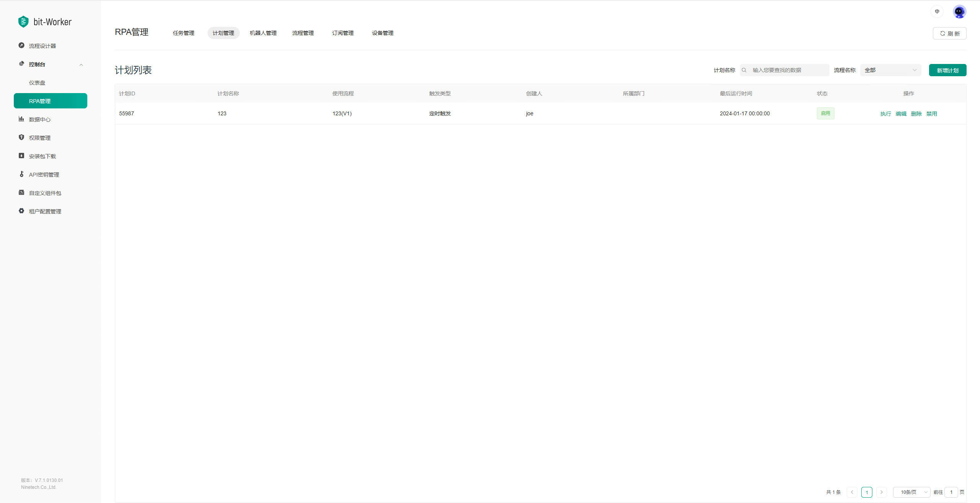Click the 新增计划 button

[x=947, y=70]
